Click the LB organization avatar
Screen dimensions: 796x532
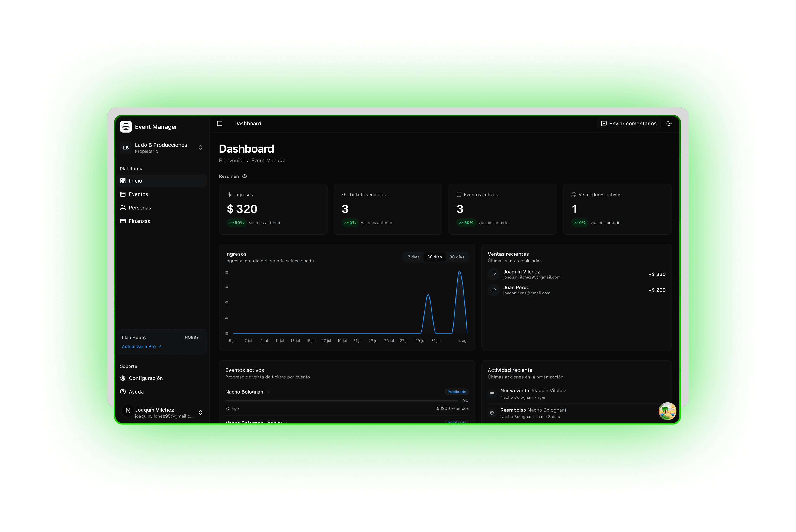[x=126, y=148]
